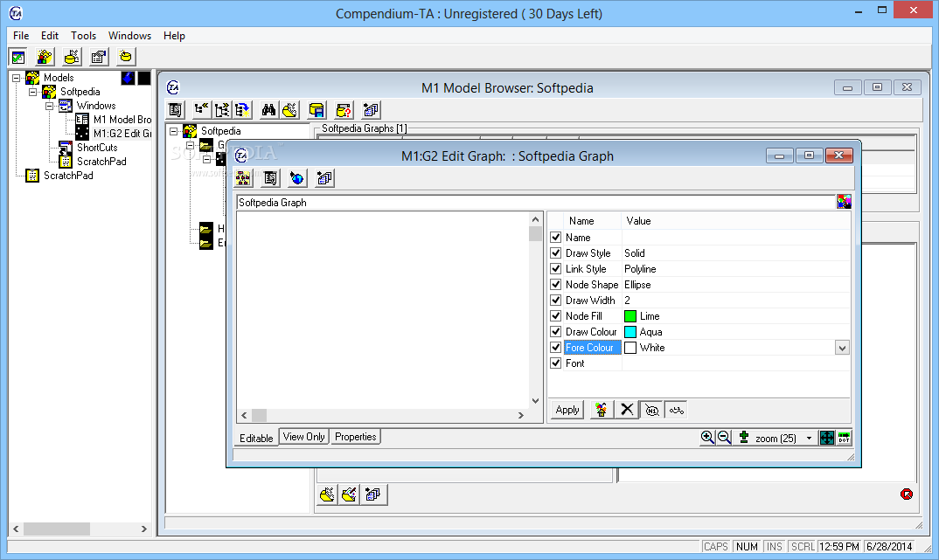Click the collapse tree icon in Model Browser
This screenshot has height=560, width=939.
[202, 110]
